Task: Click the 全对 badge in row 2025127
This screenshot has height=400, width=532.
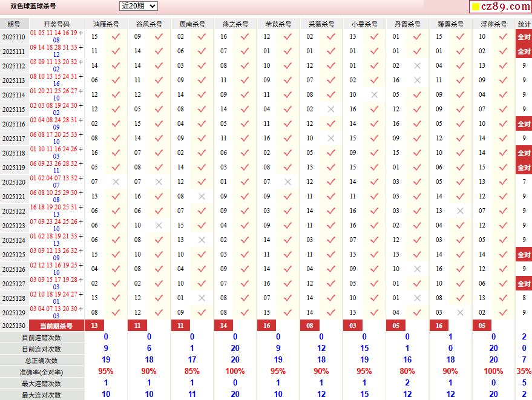Action: pyautogui.click(x=524, y=284)
